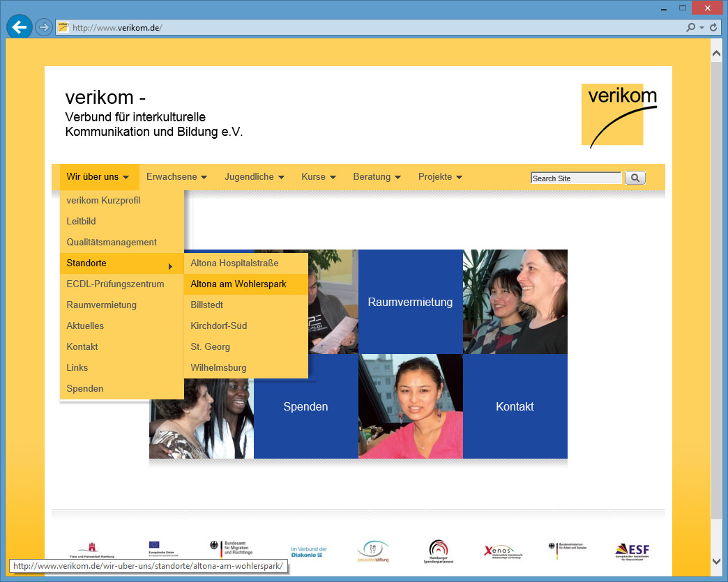
Task: Click the site search magnifier button
Action: point(635,178)
